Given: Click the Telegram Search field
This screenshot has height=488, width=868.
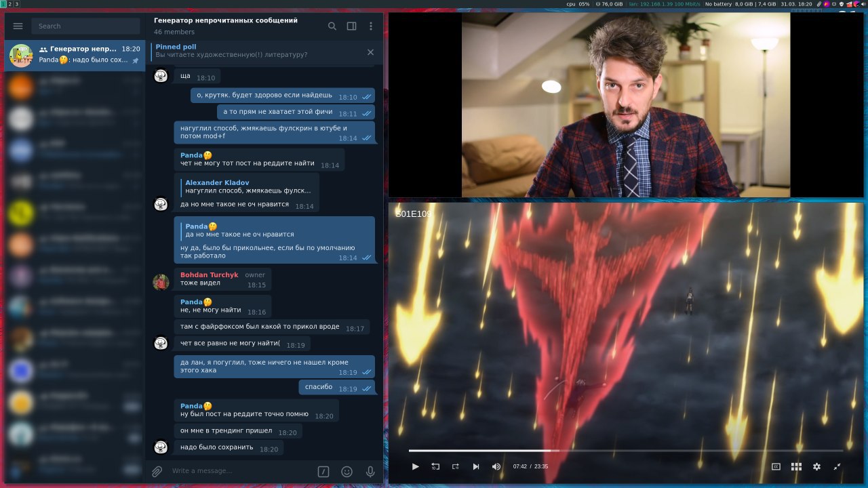Looking at the screenshot, I should click(x=85, y=26).
